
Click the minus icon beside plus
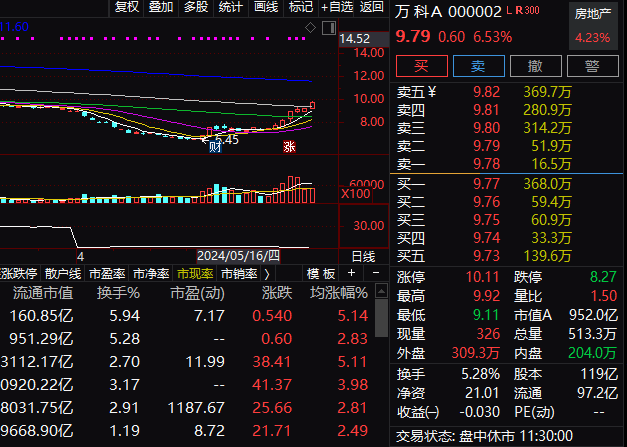375,273
